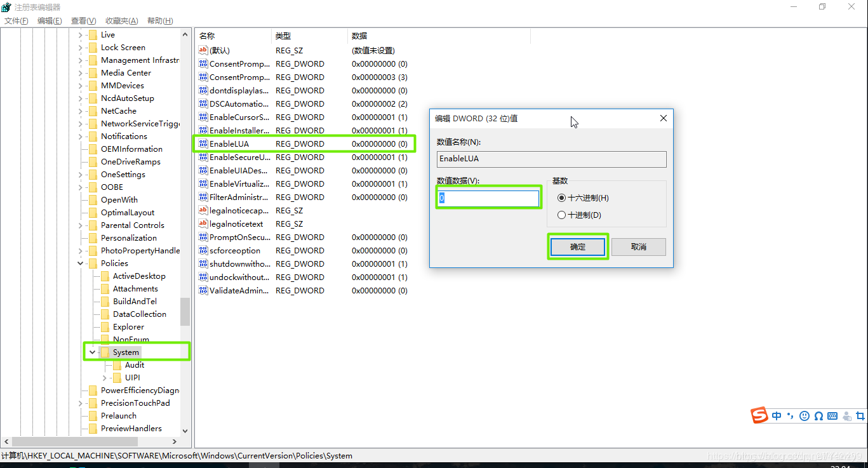This screenshot has height=468, width=868.
Task: Click the (默认) string value icon
Action: [203, 50]
